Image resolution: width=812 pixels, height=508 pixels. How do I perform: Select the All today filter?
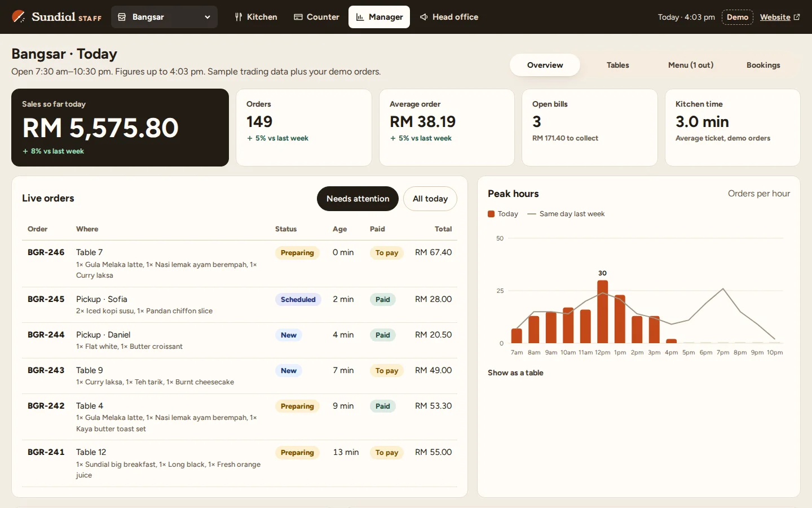tap(430, 199)
